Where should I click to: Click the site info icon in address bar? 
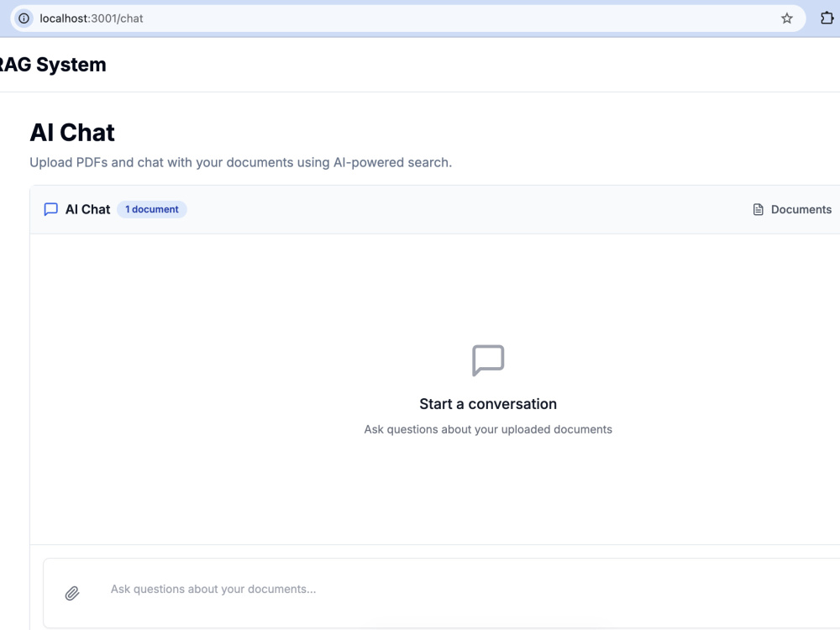24,18
